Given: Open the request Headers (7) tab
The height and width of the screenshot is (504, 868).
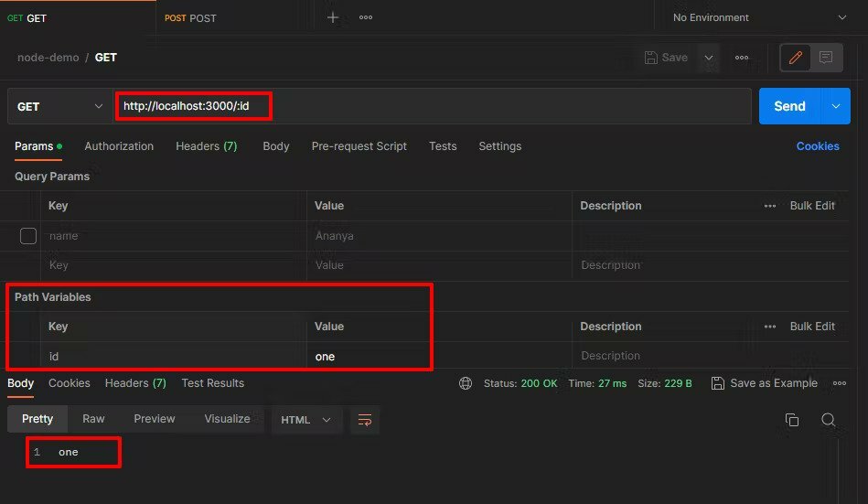Looking at the screenshot, I should coord(207,146).
